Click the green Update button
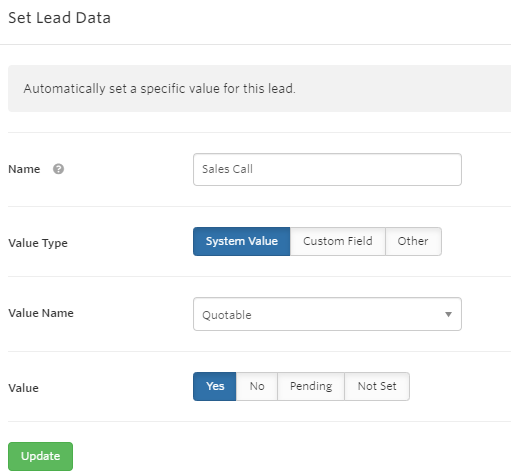 [x=40, y=456]
